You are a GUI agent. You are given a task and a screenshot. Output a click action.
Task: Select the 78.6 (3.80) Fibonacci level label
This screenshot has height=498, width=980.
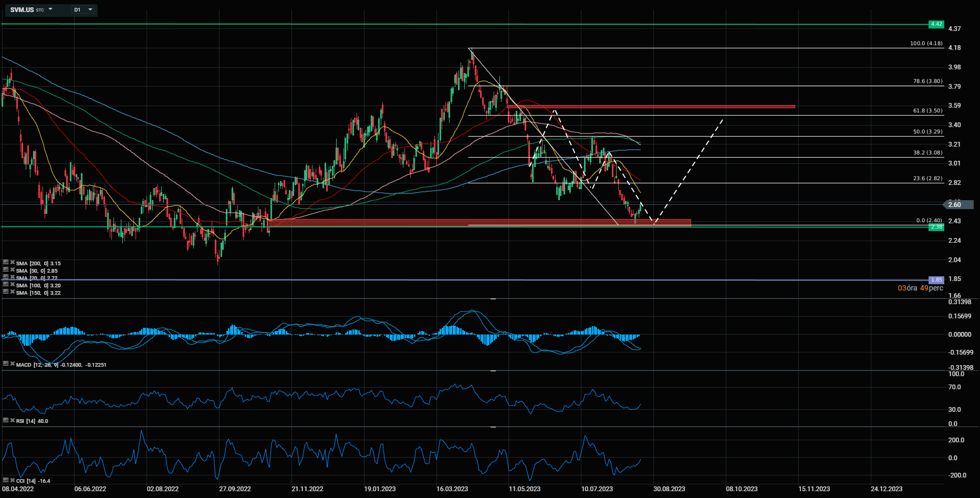[928, 81]
